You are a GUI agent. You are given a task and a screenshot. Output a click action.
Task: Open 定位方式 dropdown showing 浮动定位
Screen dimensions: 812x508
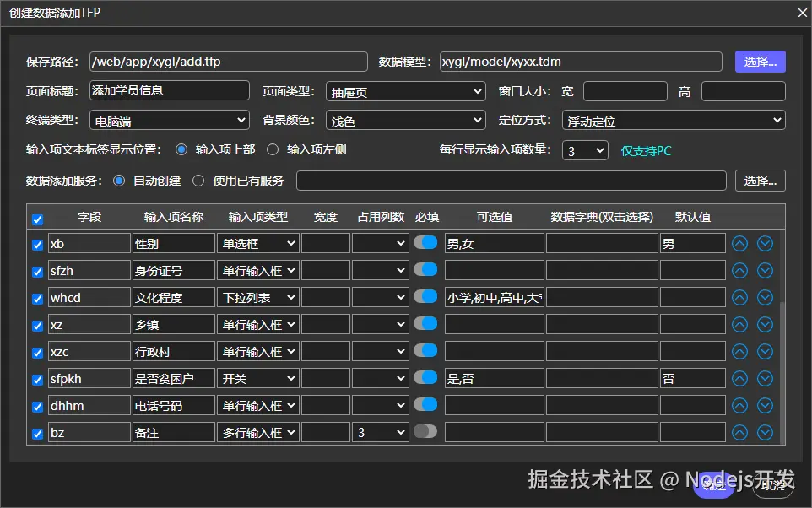(674, 121)
